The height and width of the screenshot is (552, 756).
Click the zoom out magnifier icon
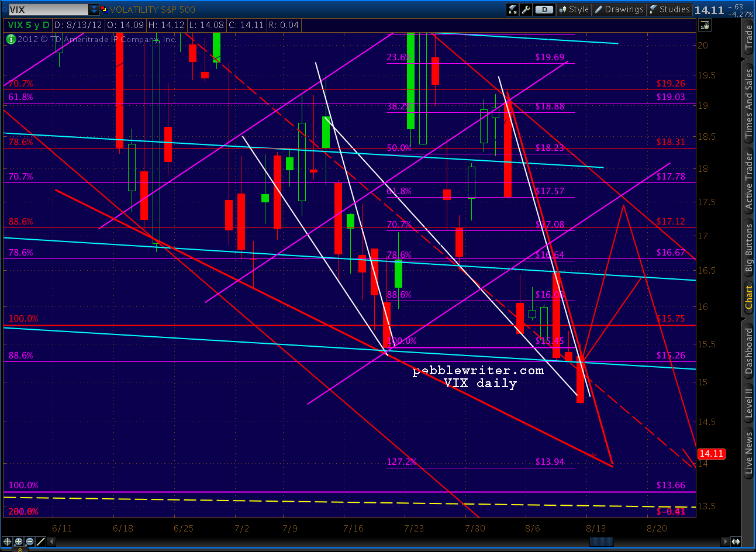click(x=29, y=541)
